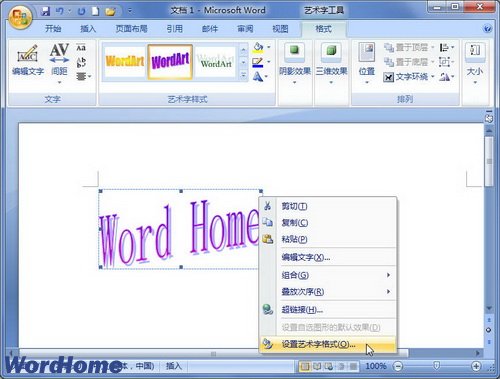
Task: Choose 复制(C) from context menu
Action: pos(328,222)
